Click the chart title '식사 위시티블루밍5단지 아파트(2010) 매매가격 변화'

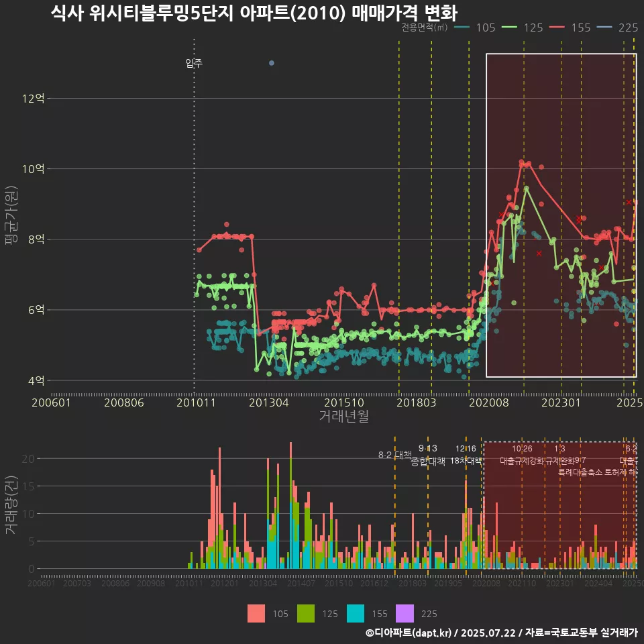(254, 13)
